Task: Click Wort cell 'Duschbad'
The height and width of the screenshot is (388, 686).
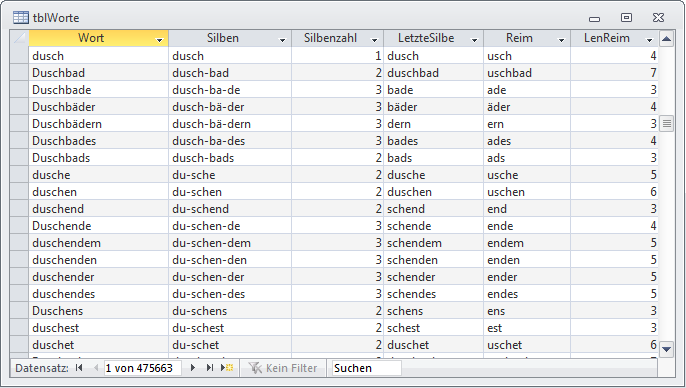Action: 98,73
